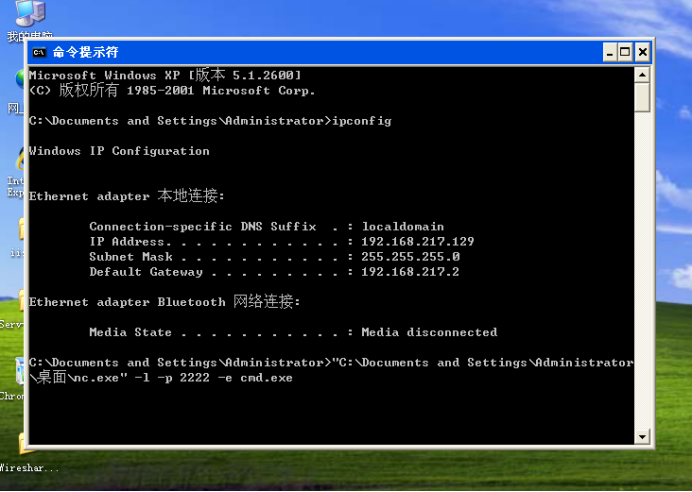The height and width of the screenshot is (492, 692).
Task: Click 'Connection-specific DNS Suffix' label
Action: pyautogui.click(x=203, y=226)
